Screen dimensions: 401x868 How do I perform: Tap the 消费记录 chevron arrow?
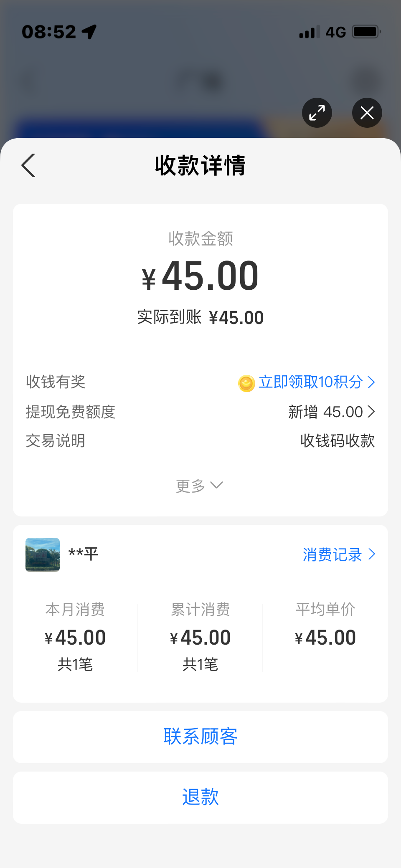(x=372, y=554)
